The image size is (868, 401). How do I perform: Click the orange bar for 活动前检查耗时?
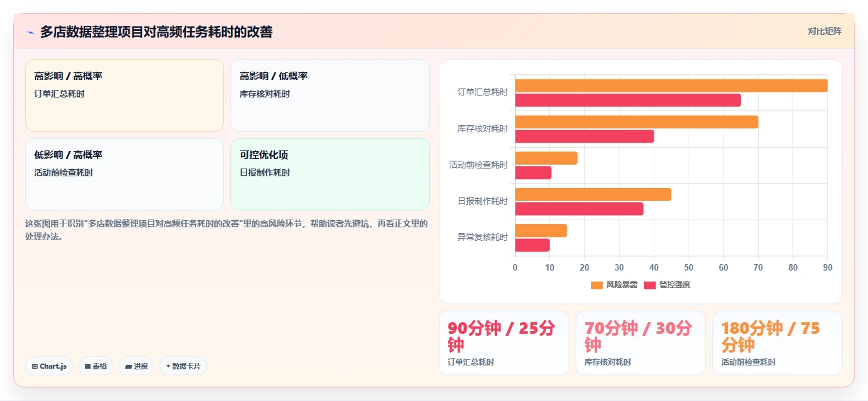click(x=546, y=158)
